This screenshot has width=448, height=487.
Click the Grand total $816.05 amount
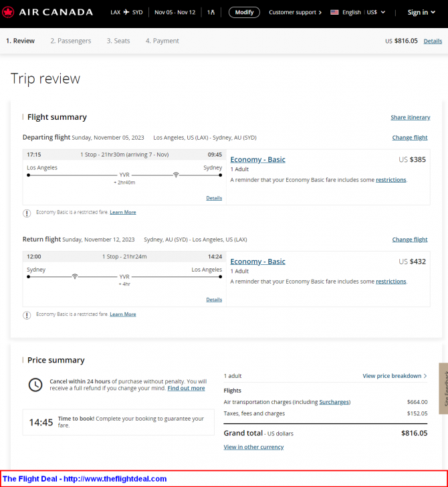[414, 433]
